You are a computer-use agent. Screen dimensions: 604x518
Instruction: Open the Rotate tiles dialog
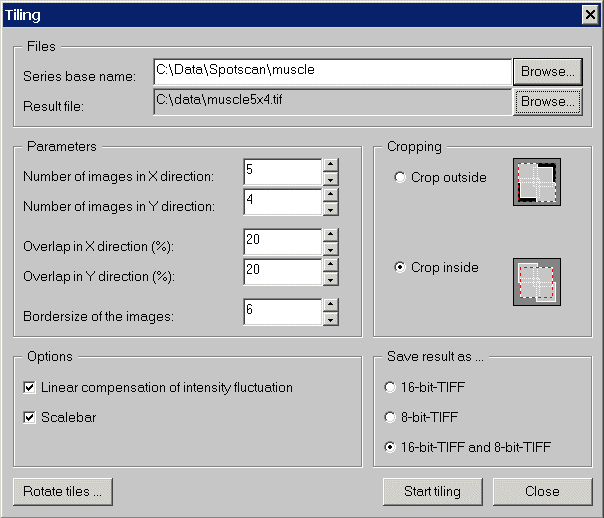62,492
